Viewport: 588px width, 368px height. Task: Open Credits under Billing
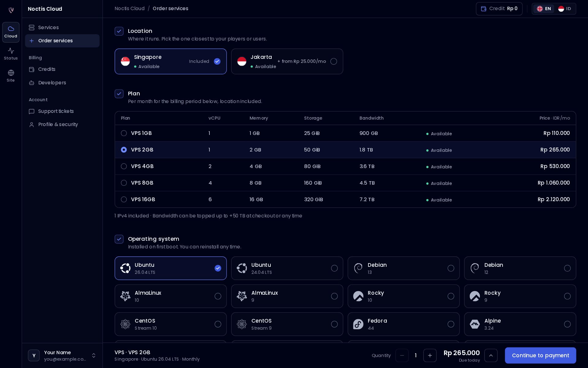[x=62, y=69]
